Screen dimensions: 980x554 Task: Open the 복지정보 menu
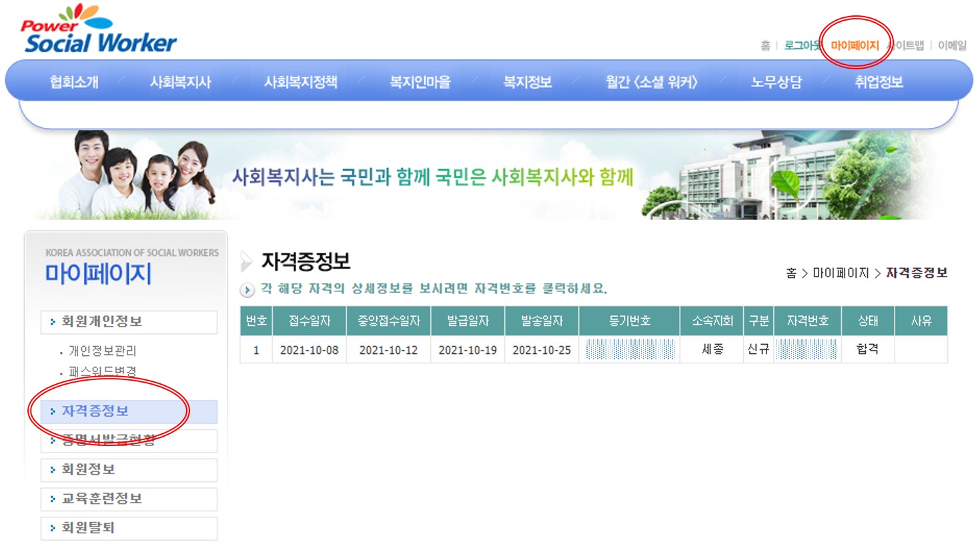527,82
